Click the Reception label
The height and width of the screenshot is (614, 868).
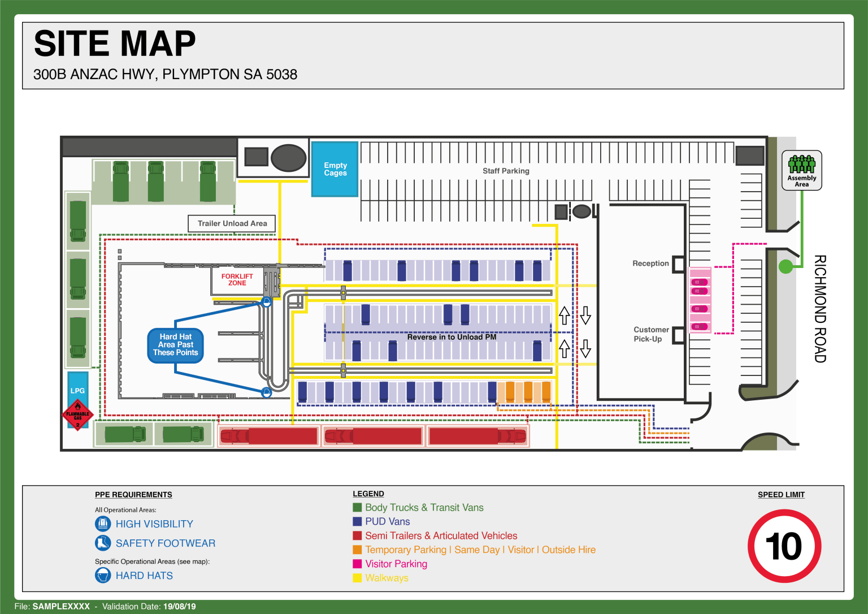[x=650, y=263]
